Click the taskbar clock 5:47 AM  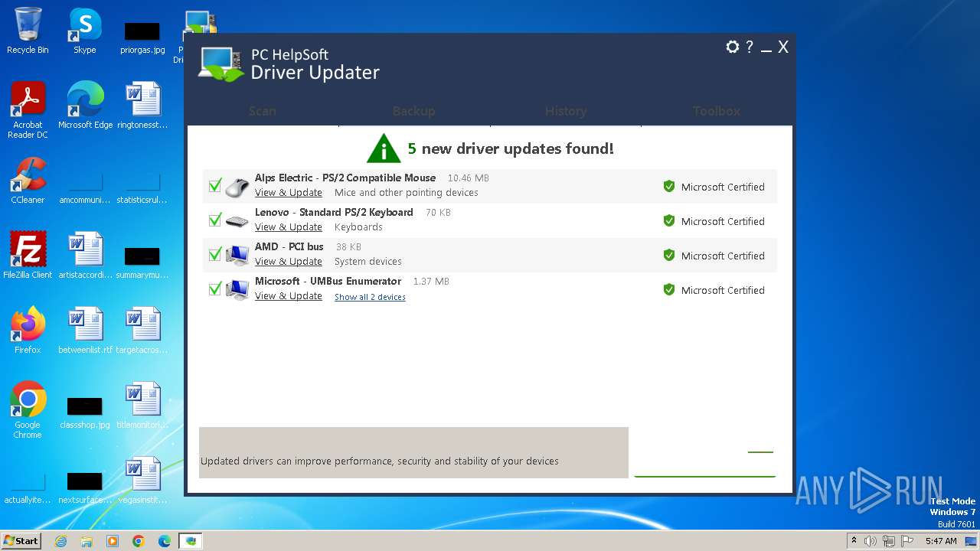pos(941,541)
